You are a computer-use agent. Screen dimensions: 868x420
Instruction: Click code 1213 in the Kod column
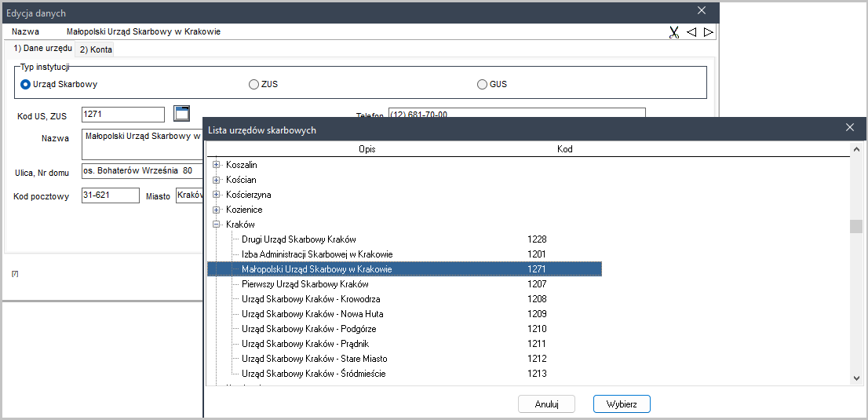(x=537, y=374)
